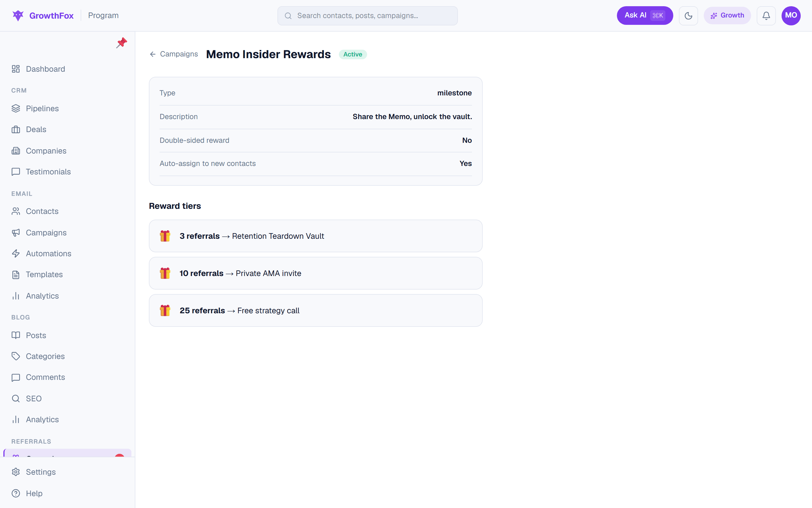Click the search magnifier icon in the search bar
812x508 pixels.
[x=288, y=16]
